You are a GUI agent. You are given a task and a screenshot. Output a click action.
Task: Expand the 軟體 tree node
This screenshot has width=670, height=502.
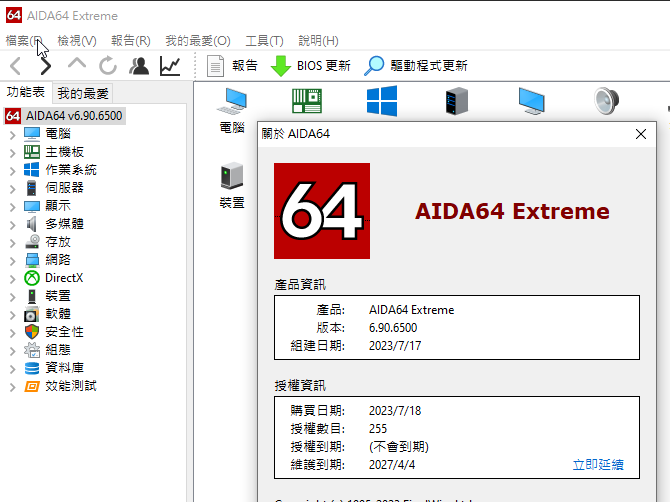tap(13, 315)
